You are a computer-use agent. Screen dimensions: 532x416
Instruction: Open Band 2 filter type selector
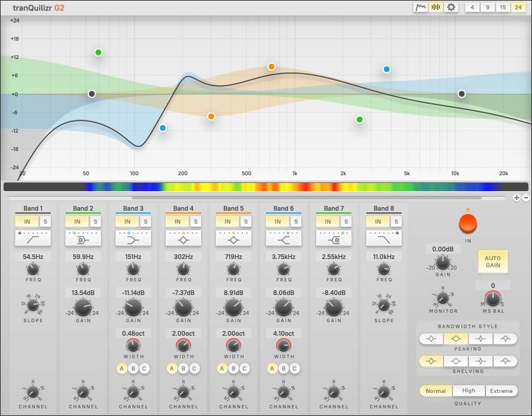[x=83, y=238]
